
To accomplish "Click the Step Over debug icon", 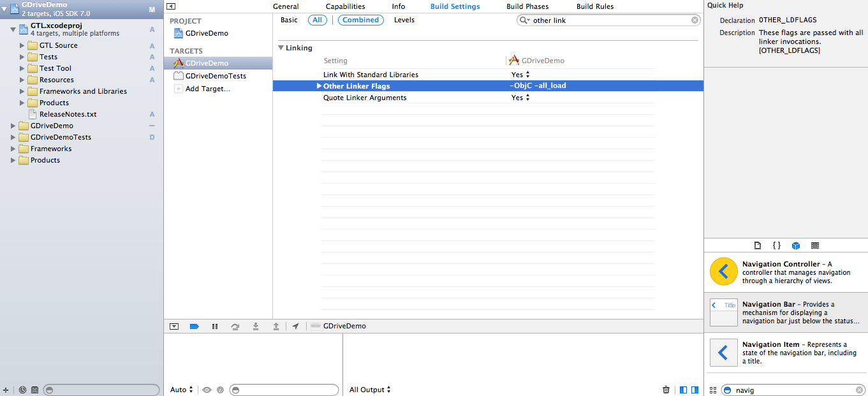I will click(235, 326).
